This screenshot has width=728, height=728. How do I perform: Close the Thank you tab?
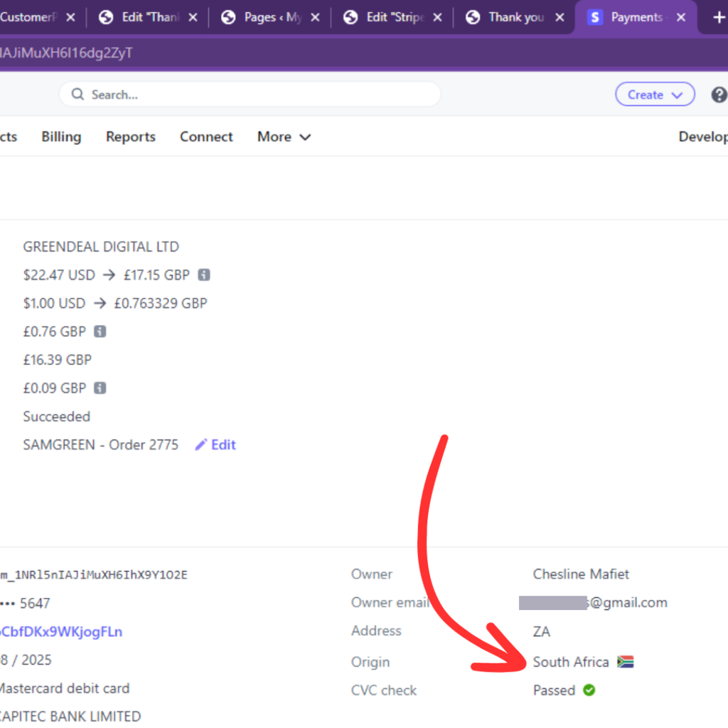coord(560,18)
